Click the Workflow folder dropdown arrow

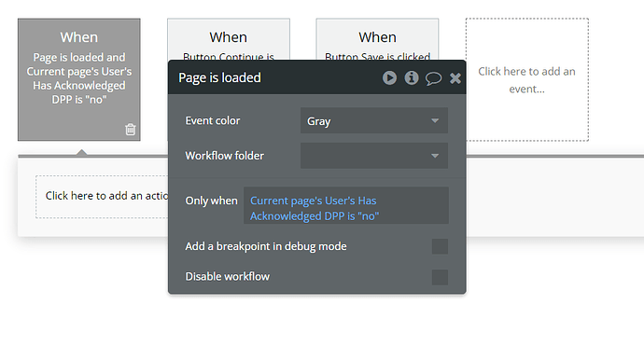[435, 156]
